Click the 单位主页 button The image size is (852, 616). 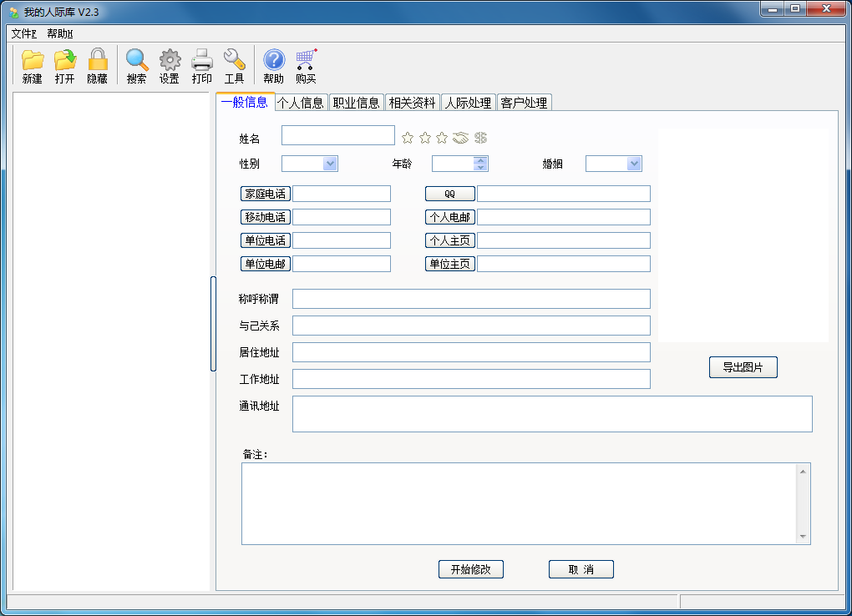point(450,264)
